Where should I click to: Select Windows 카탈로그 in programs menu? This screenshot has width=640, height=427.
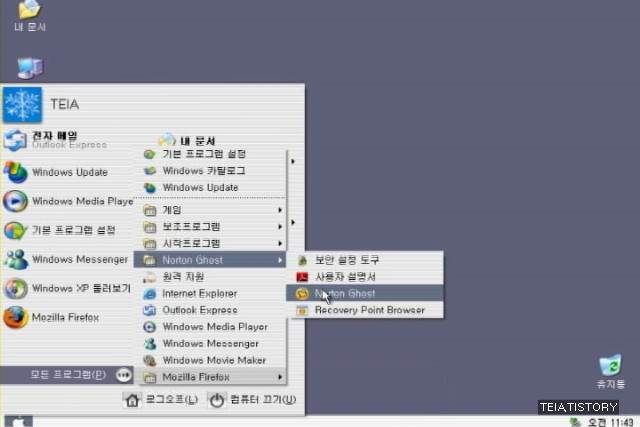210,171
